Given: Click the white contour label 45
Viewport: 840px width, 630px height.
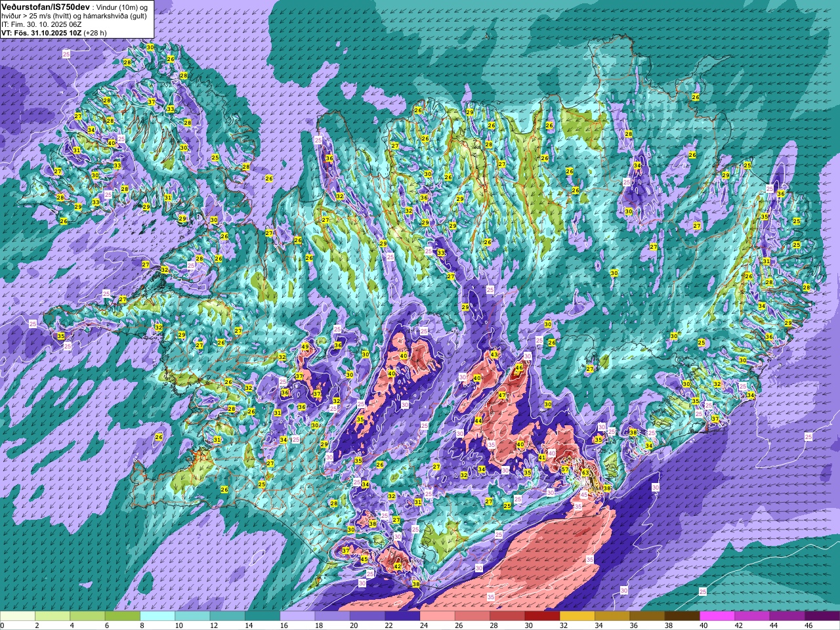Looking at the screenshot, I should (584, 494).
